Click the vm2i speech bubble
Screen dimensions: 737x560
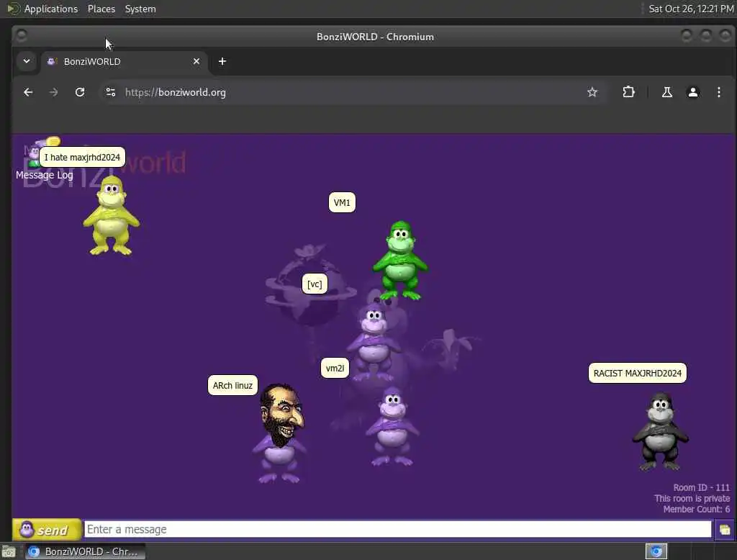click(335, 368)
